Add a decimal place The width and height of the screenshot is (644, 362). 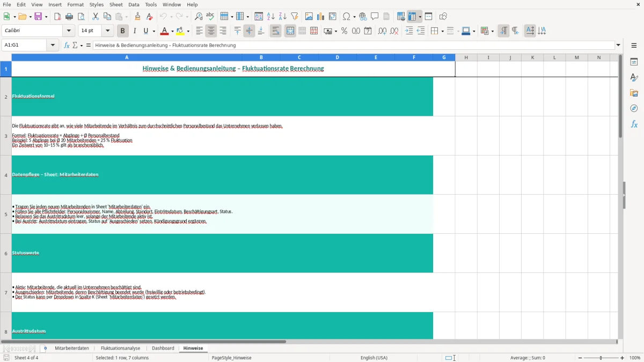382,31
